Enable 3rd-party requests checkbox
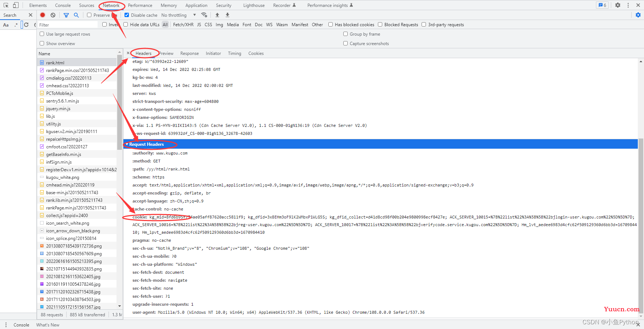The height and width of the screenshot is (329, 644). tap(424, 24)
